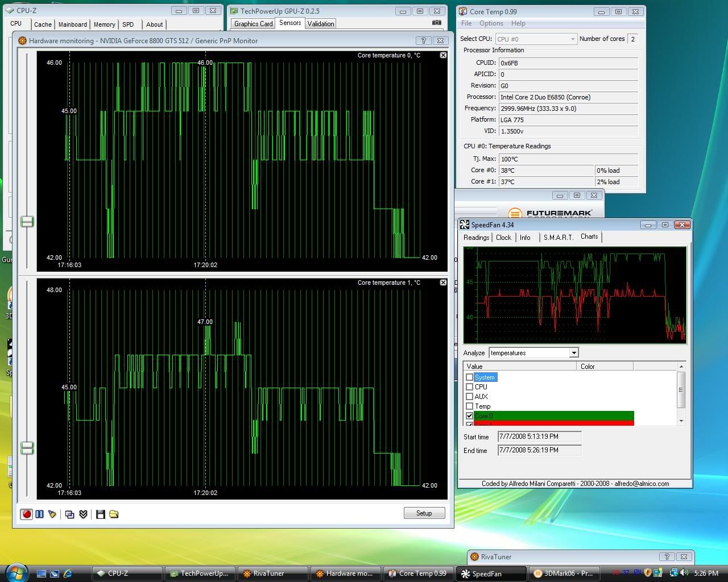
Task: Click the taskbar clock showing 5:26 PM
Action: (706, 573)
